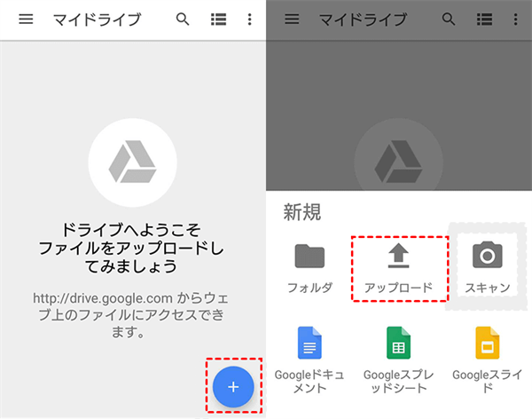
Task: Create new folder via フォルダ icon
Action: click(x=309, y=268)
